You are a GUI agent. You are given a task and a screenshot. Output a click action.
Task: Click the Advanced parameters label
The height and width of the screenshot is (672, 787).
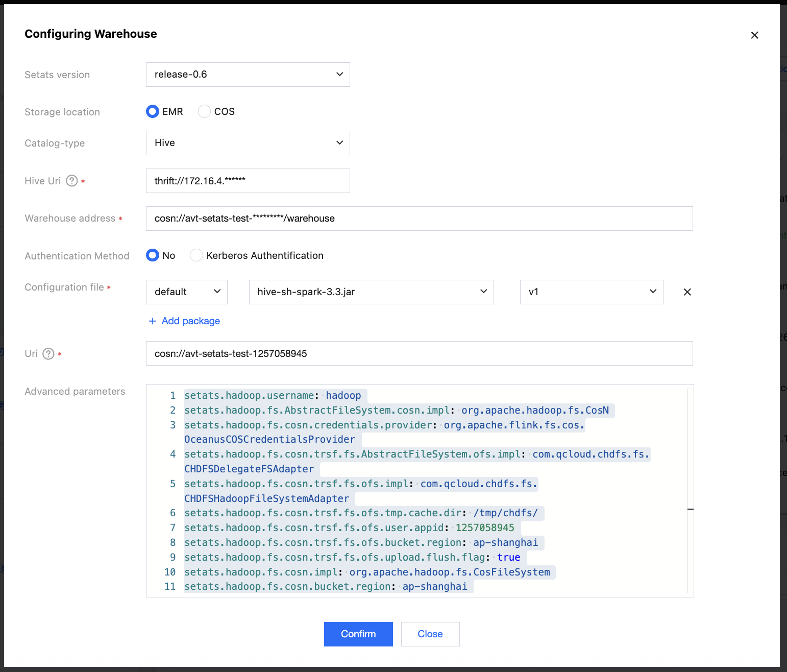click(x=75, y=392)
